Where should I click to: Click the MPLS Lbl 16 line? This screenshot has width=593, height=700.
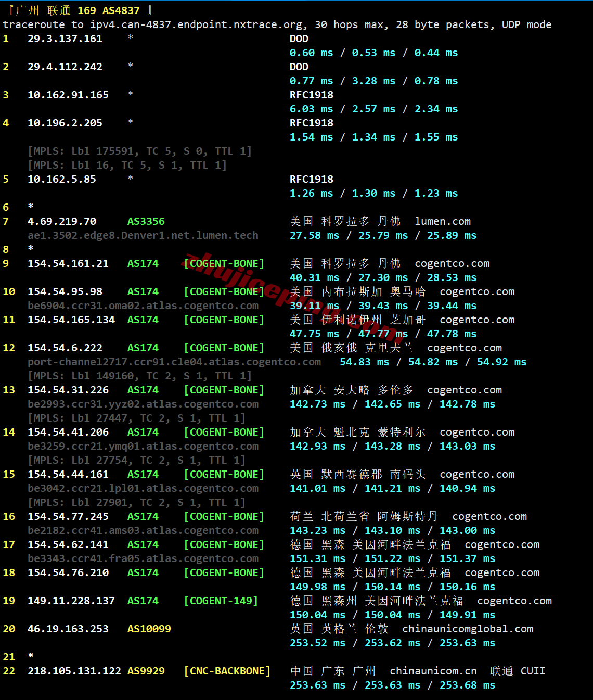pos(127,165)
